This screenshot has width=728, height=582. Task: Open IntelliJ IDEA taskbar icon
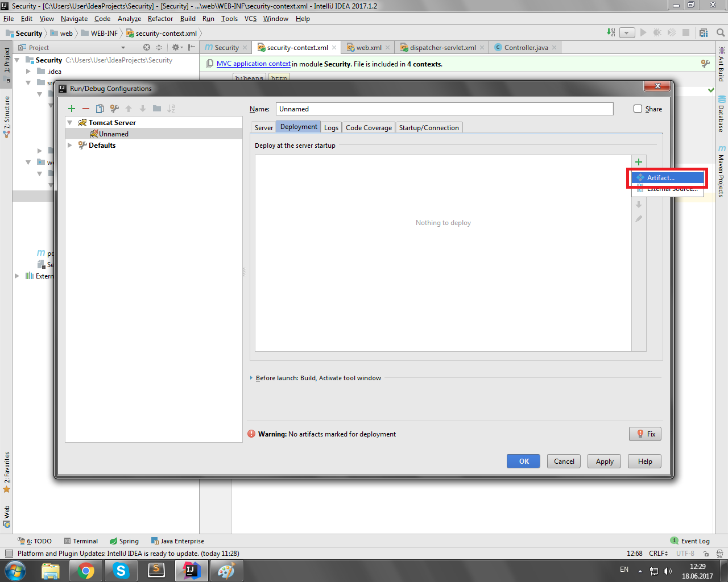[192, 570]
